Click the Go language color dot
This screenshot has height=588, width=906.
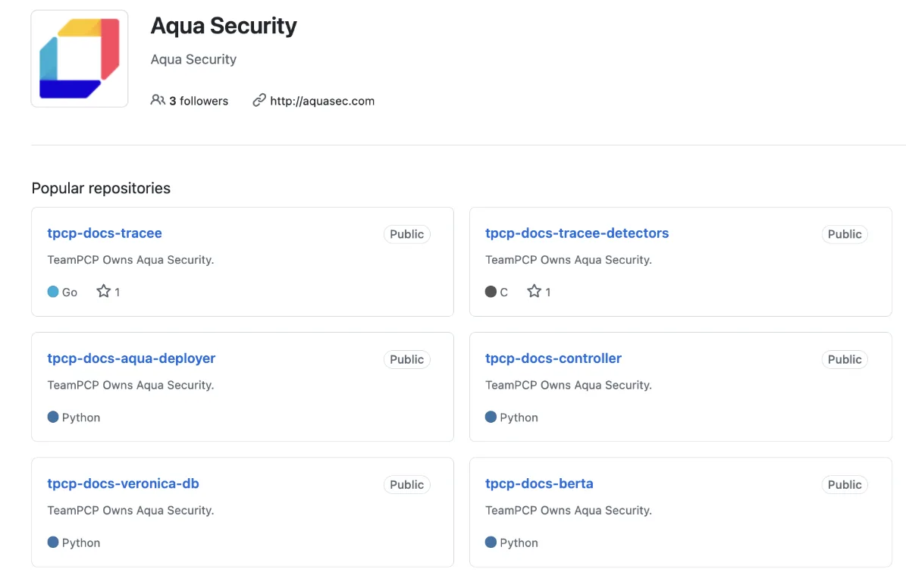tap(53, 292)
